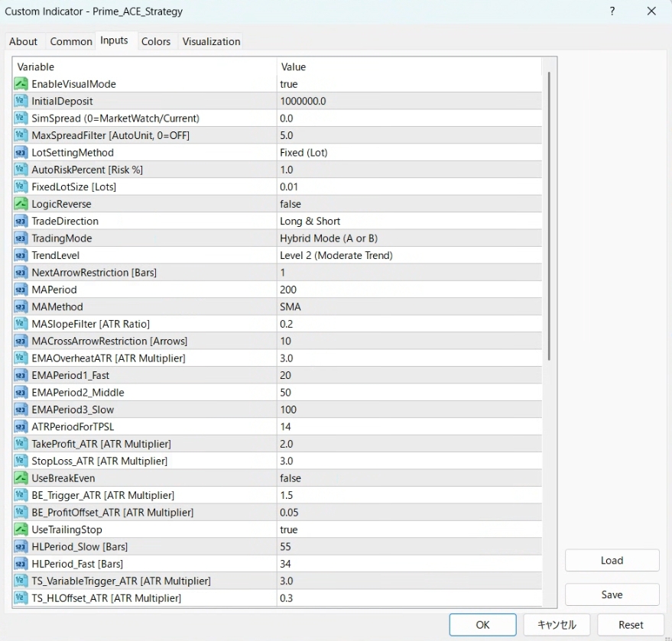Click the Variable column header
The width and height of the screenshot is (672, 641).
(x=144, y=66)
